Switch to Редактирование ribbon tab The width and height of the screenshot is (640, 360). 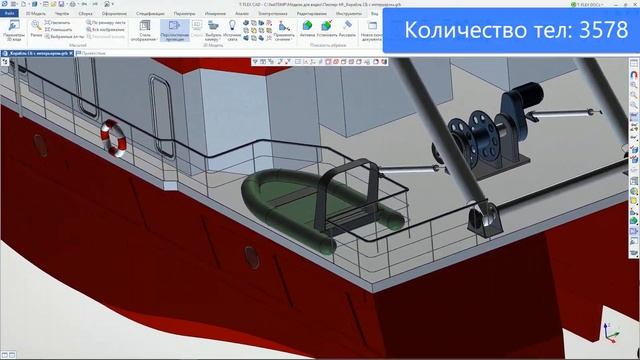pos(311,13)
